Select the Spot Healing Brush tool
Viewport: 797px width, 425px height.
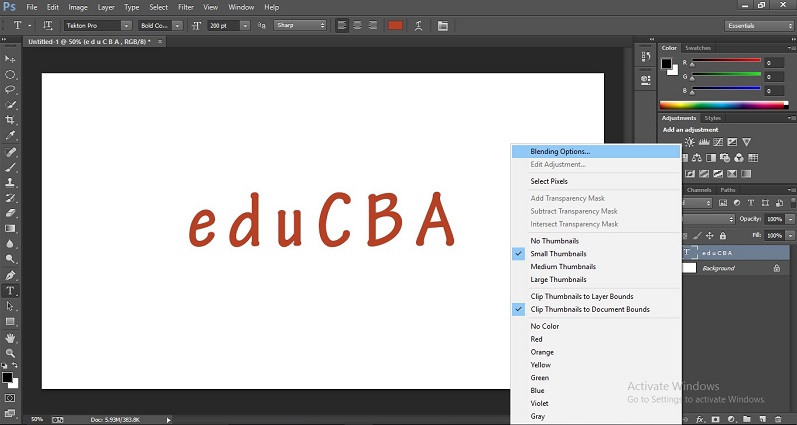point(10,152)
